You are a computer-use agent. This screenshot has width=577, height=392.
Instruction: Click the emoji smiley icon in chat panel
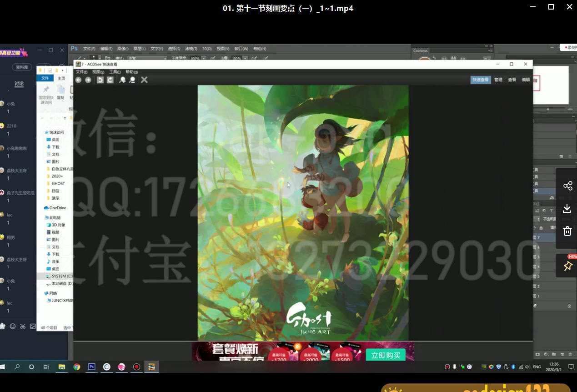tap(13, 326)
